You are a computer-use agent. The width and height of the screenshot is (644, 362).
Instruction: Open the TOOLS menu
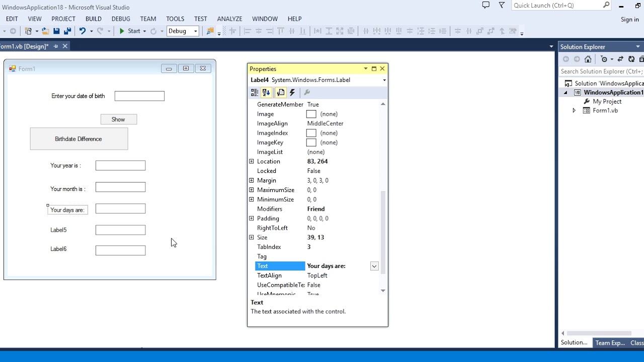pyautogui.click(x=175, y=19)
